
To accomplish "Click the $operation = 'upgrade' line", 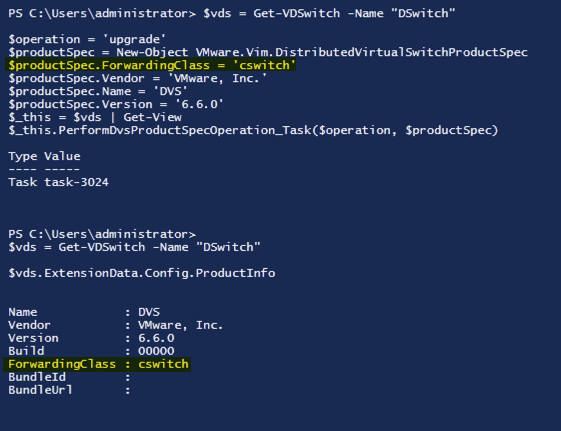I will coord(87,39).
